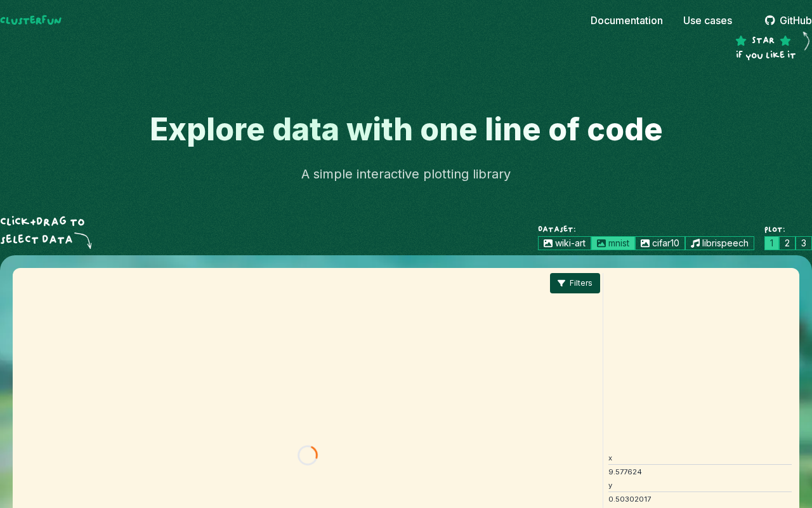The height and width of the screenshot is (508, 812).
Task: Open the GitHub repository icon
Action: point(769,20)
